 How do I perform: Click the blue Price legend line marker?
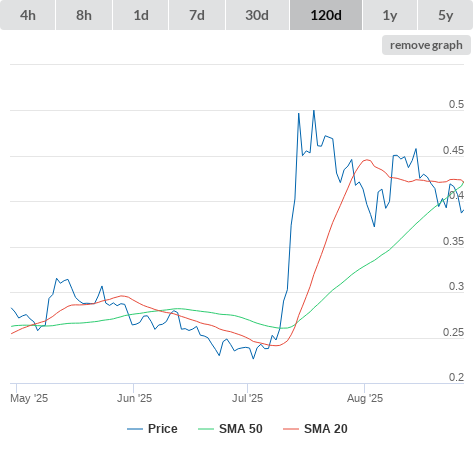[135, 429]
